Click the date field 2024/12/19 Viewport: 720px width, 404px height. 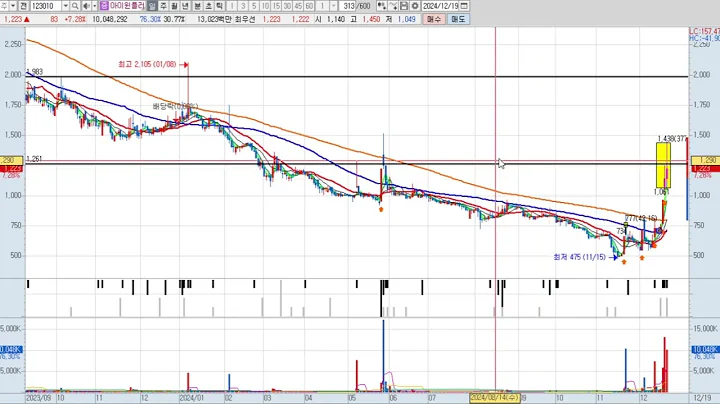click(440, 6)
